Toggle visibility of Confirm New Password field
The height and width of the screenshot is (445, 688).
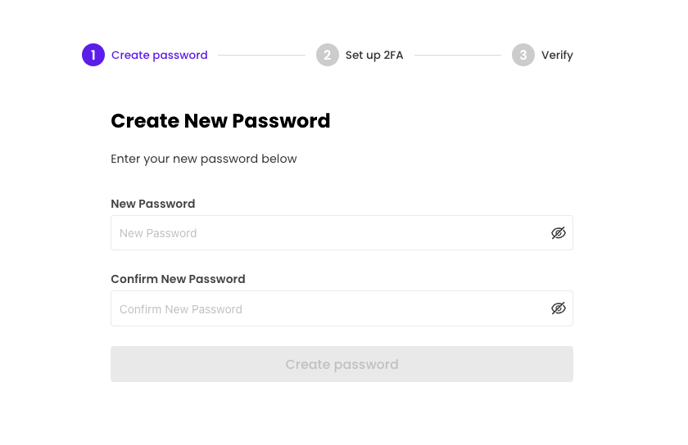(558, 308)
